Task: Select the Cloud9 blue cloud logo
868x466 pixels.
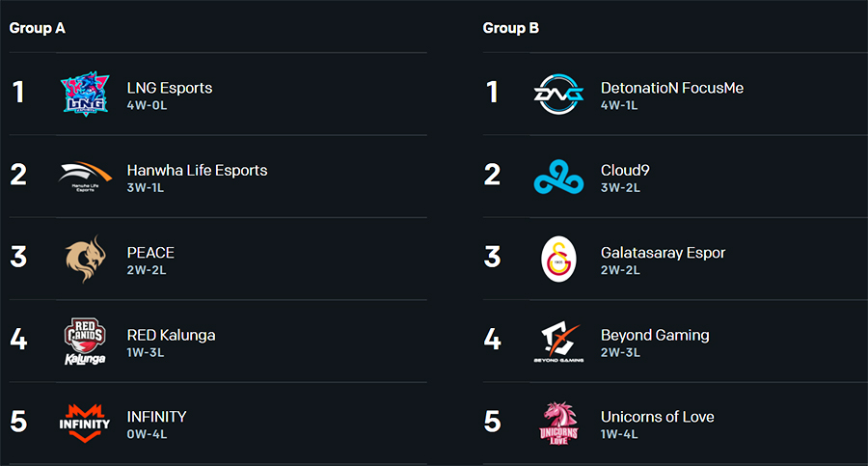Action: coord(558,177)
